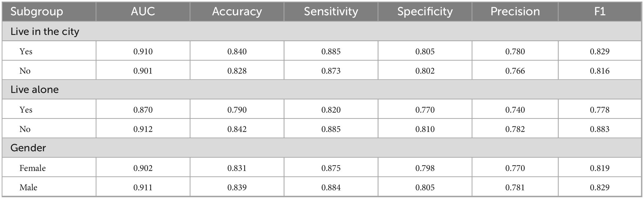644x199 pixels.
Task: Select the Precision column header
Action: (515, 12)
